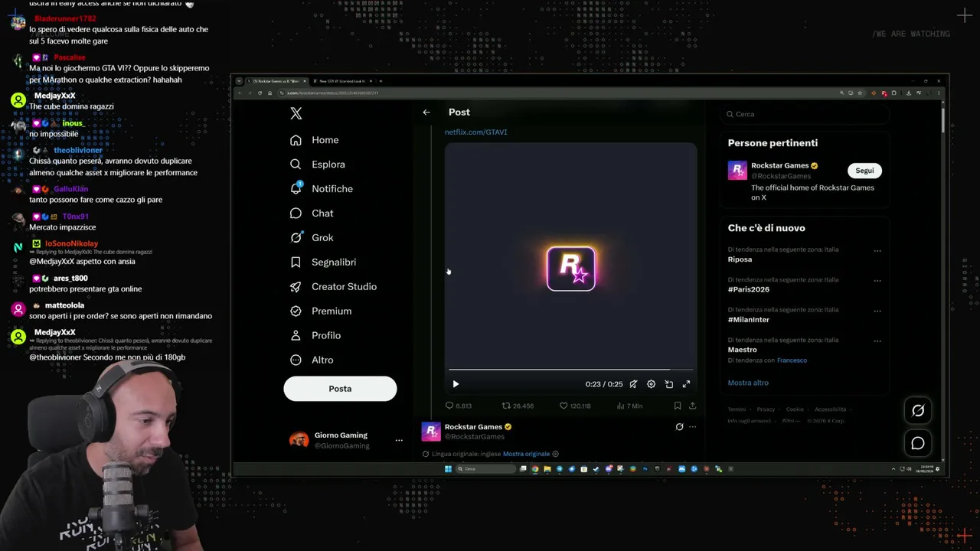Click the Creator Studio rocket icon

pyautogui.click(x=296, y=287)
